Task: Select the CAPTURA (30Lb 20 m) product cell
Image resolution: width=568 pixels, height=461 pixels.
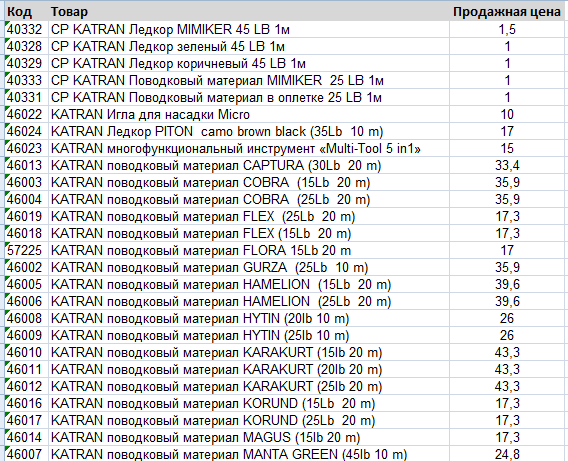Action: pos(249,165)
